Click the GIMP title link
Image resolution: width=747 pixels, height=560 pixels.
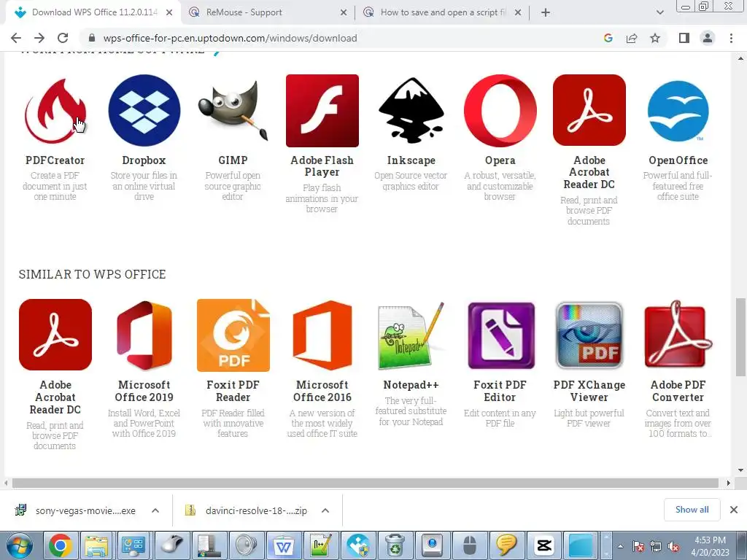pos(233,160)
